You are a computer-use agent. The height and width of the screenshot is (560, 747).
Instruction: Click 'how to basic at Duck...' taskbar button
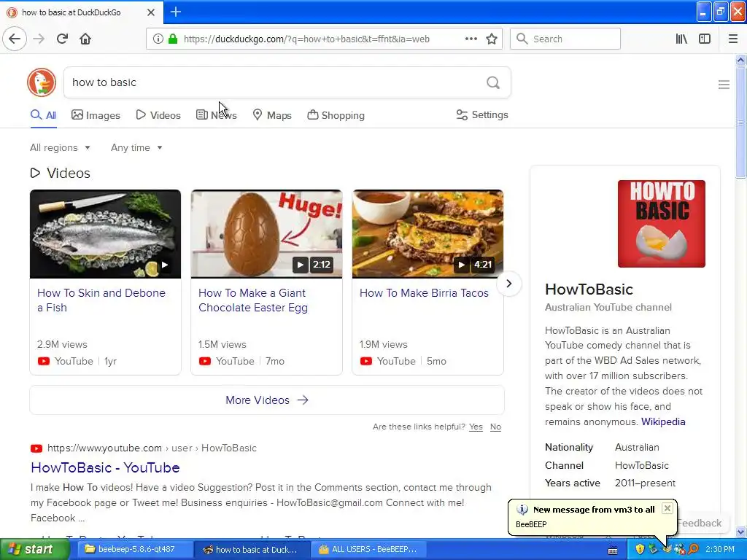[251, 550]
